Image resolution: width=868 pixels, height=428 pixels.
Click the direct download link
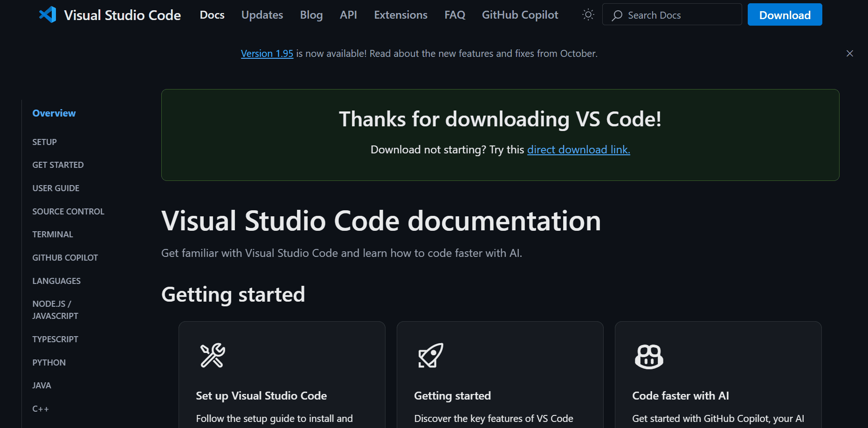pyautogui.click(x=579, y=150)
